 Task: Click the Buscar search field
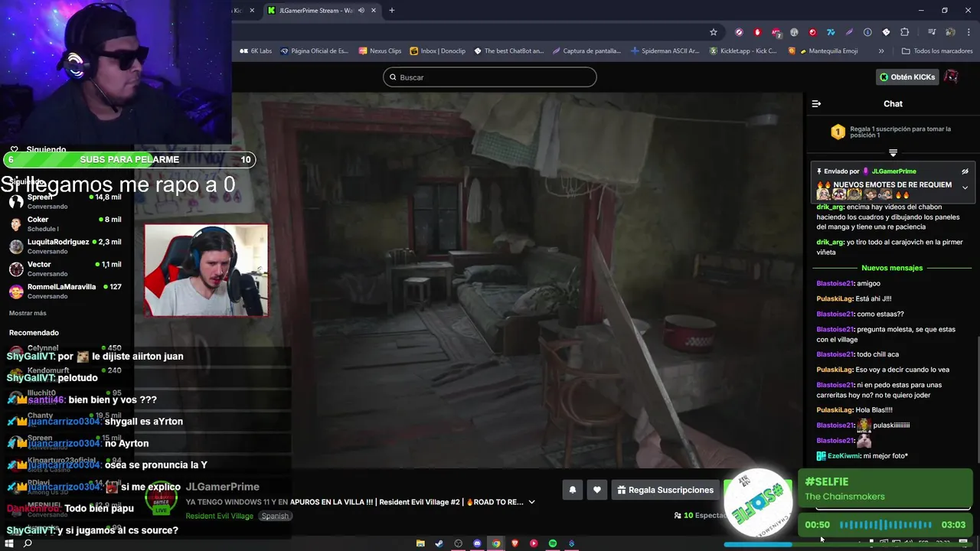(x=490, y=77)
